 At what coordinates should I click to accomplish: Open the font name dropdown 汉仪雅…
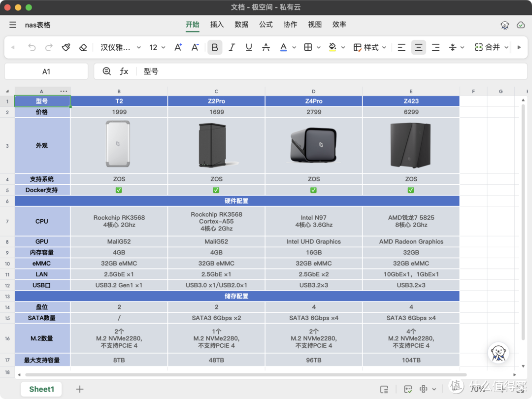[x=121, y=47]
